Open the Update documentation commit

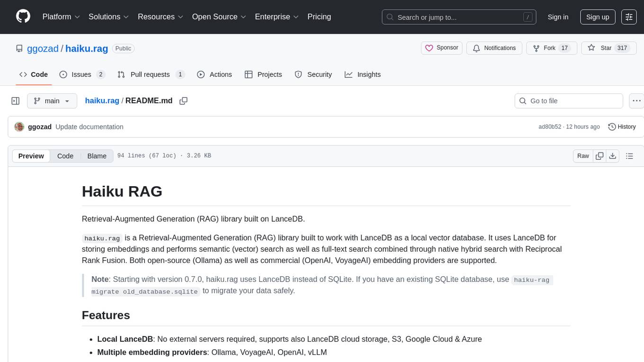point(89,127)
